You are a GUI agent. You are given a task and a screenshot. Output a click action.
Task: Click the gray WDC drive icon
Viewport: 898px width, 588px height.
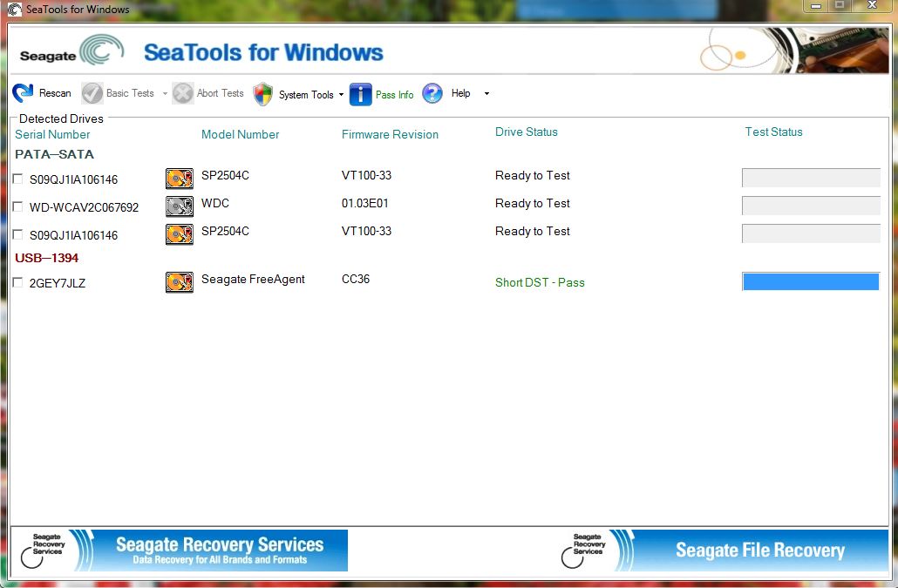pos(180,206)
